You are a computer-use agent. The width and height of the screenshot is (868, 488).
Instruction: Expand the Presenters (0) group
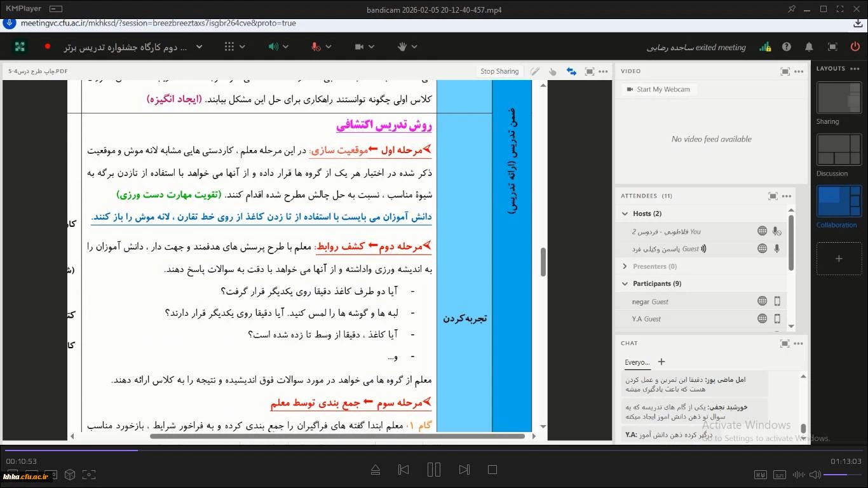[625, 266]
